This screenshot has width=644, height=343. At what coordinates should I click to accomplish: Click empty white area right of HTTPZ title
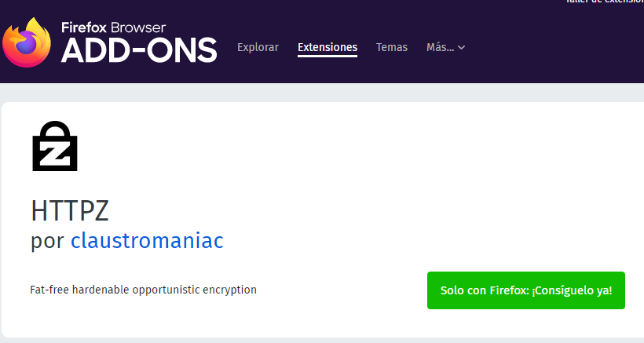370,211
